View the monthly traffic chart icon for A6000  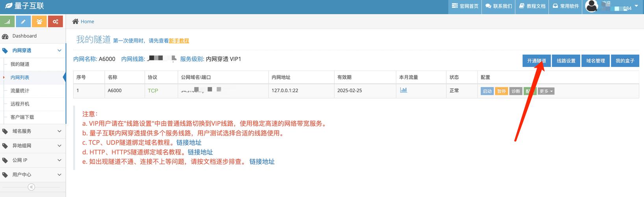point(403,90)
